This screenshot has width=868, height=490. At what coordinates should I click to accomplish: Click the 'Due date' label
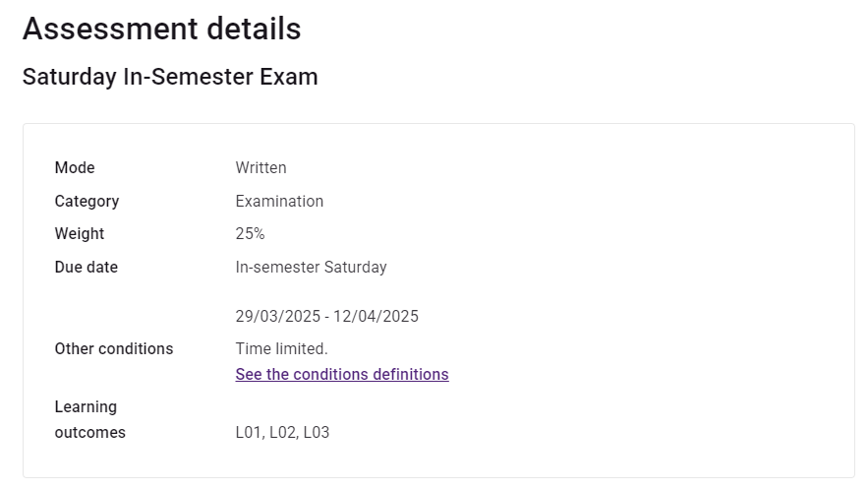(x=87, y=268)
